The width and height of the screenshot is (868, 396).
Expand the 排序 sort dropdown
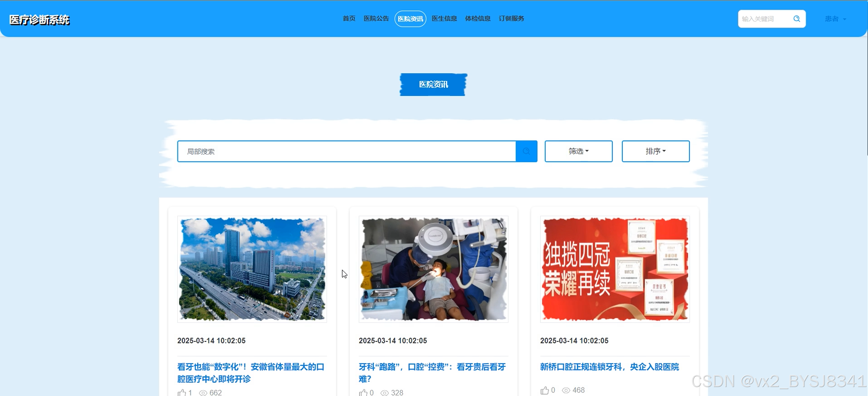655,151
